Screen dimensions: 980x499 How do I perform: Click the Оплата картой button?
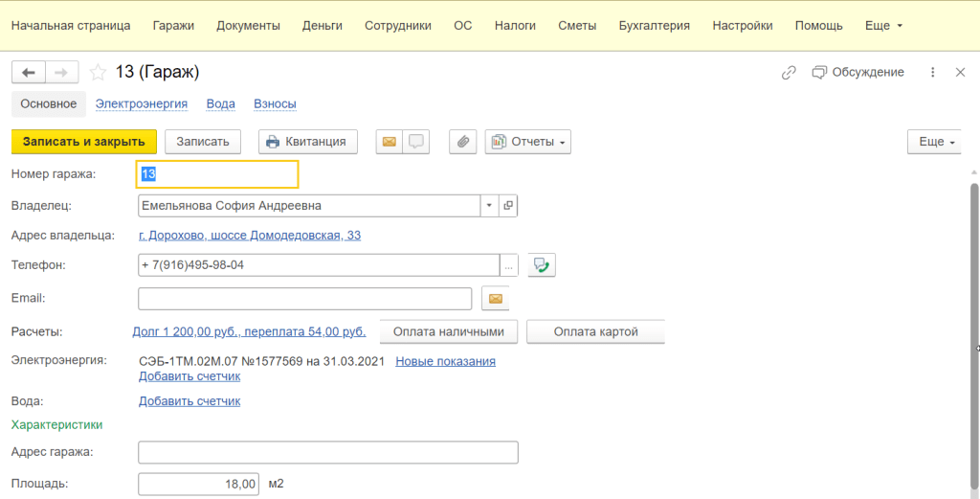[x=595, y=332]
